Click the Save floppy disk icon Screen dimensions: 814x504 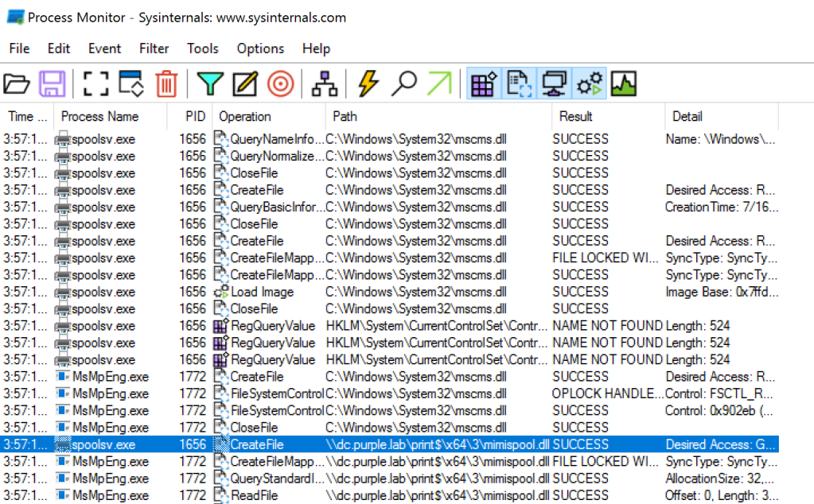click(53, 83)
